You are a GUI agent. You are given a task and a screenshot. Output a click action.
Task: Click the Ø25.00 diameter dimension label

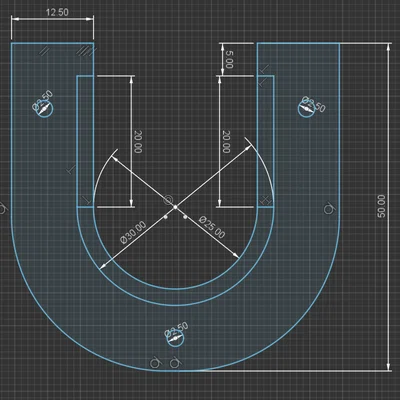coord(212,227)
